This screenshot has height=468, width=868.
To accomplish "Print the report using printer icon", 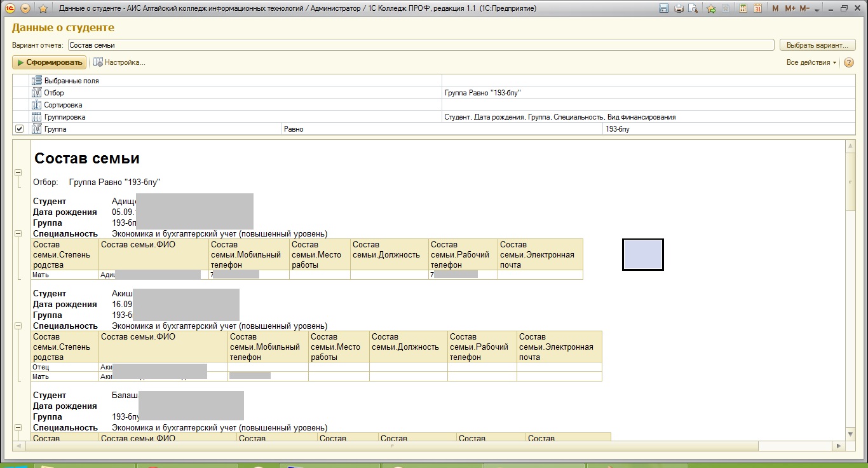I will (x=679, y=8).
